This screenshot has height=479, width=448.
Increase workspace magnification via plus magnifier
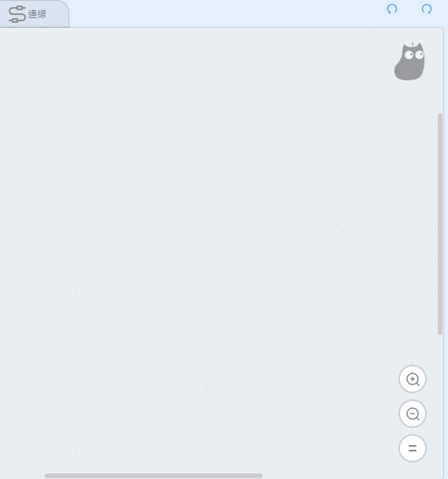(x=413, y=379)
